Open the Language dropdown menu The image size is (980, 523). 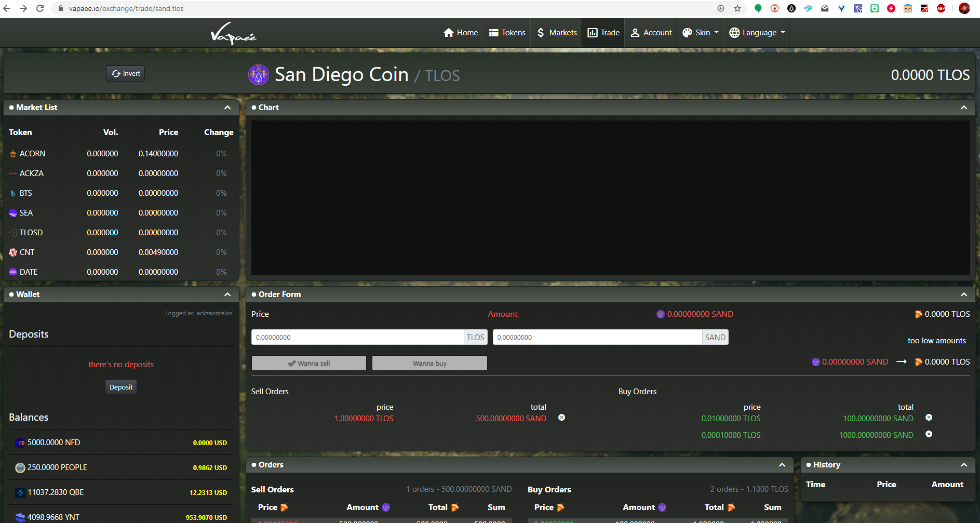pyautogui.click(x=757, y=33)
